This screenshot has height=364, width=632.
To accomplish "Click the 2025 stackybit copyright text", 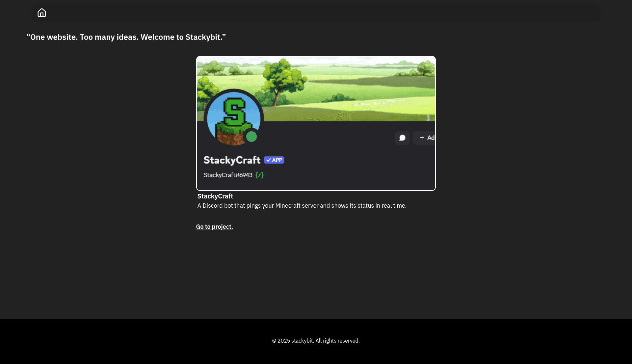I will [316, 341].
